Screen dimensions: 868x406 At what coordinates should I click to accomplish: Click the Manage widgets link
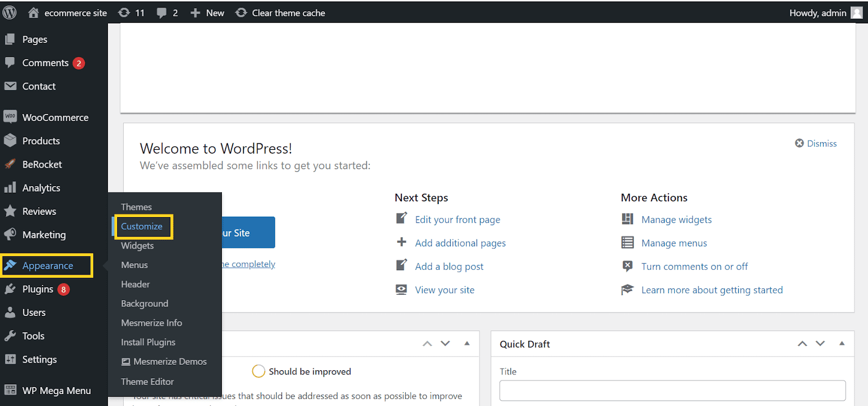point(676,219)
